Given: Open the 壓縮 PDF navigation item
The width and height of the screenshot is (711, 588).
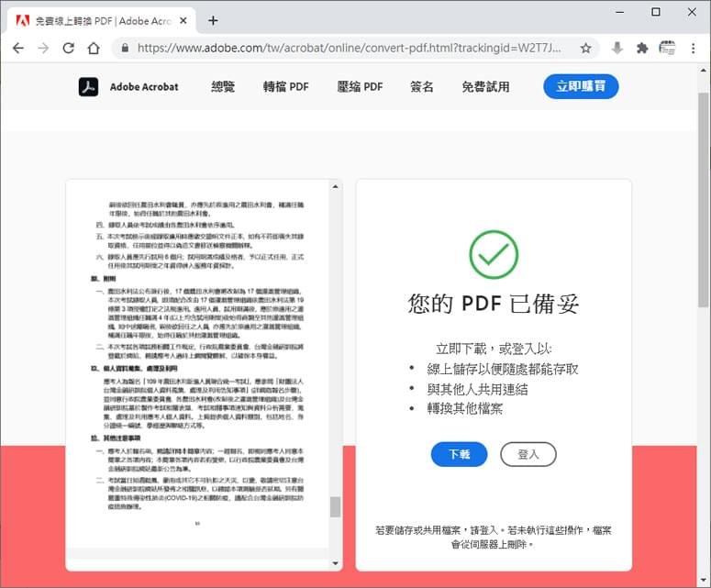Looking at the screenshot, I should click(360, 86).
